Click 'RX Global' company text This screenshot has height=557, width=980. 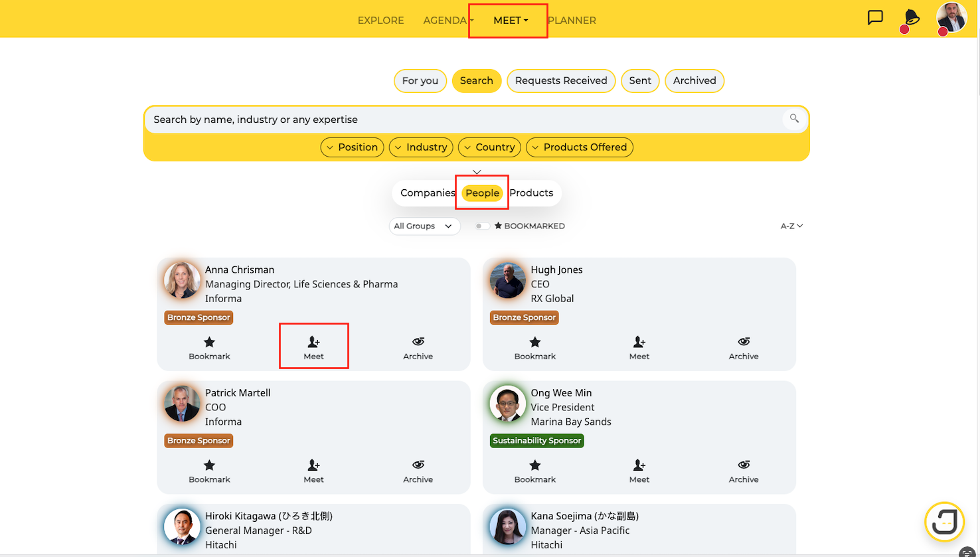(x=552, y=299)
